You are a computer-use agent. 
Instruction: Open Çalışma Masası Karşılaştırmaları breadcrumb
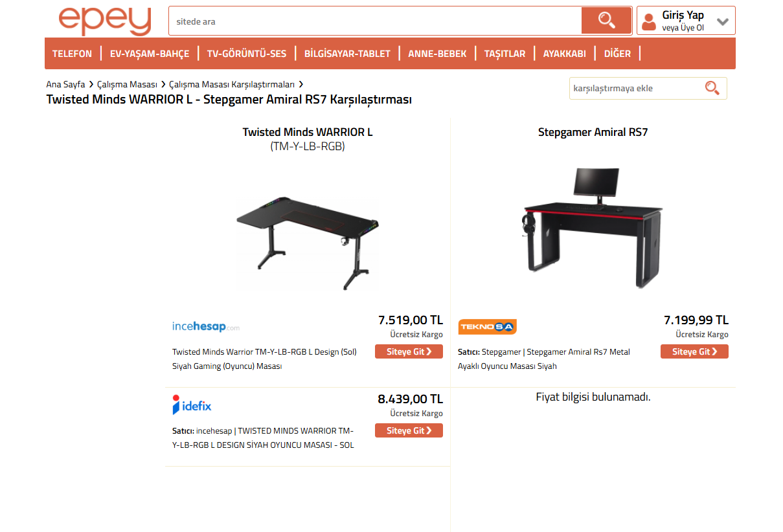(232, 85)
